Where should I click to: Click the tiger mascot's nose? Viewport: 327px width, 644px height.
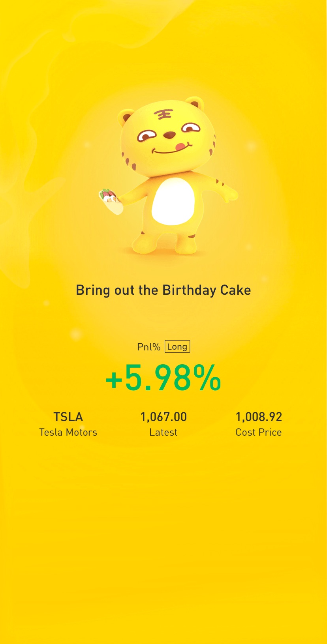pyautogui.click(x=169, y=135)
